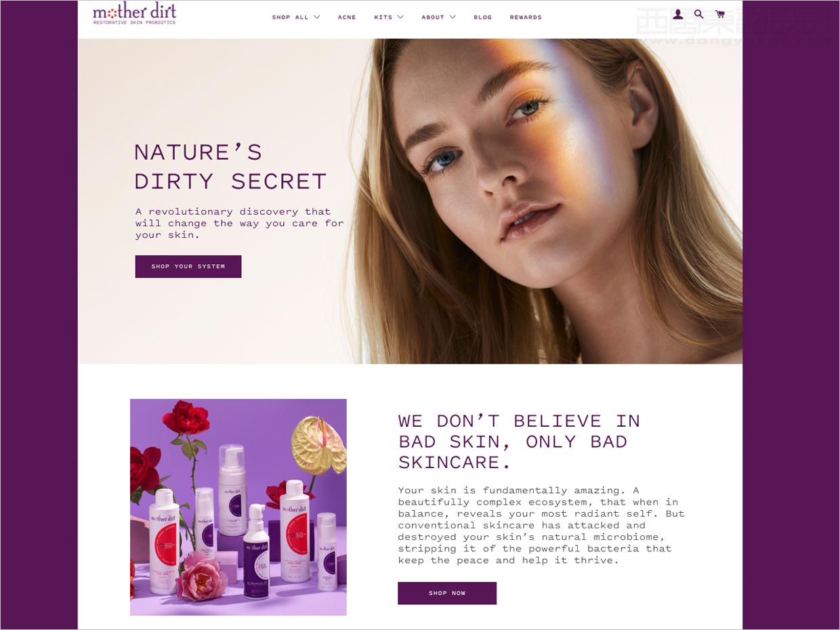Click the yellow anthurium flower in product photo
Image resolution: width=840 pixels, height=630 pixels.
[318, 444]
